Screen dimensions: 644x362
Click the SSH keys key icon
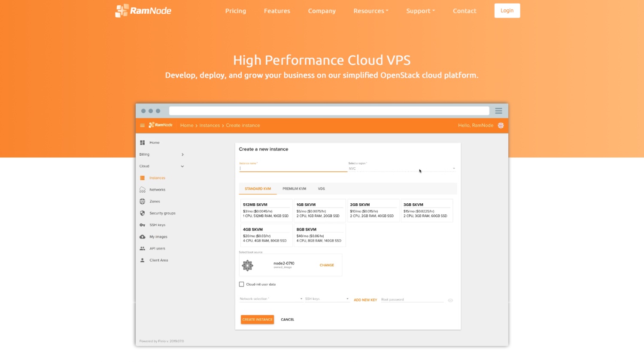tap(142, 225)
